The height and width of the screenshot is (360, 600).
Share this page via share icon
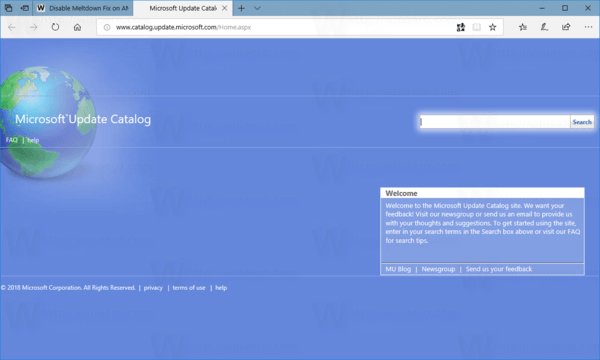point(566,27)
